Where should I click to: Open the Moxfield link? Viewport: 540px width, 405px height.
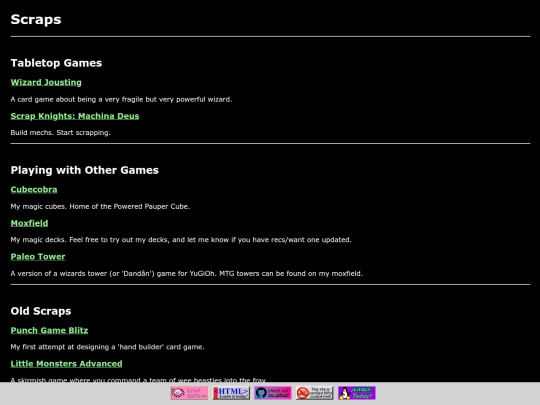coord(29,223)
